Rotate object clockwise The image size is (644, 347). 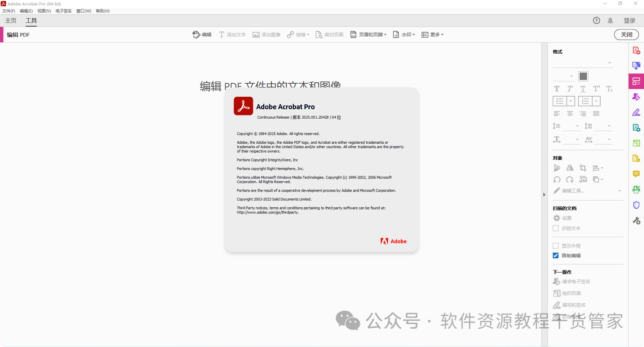click(x=570, y=179)
